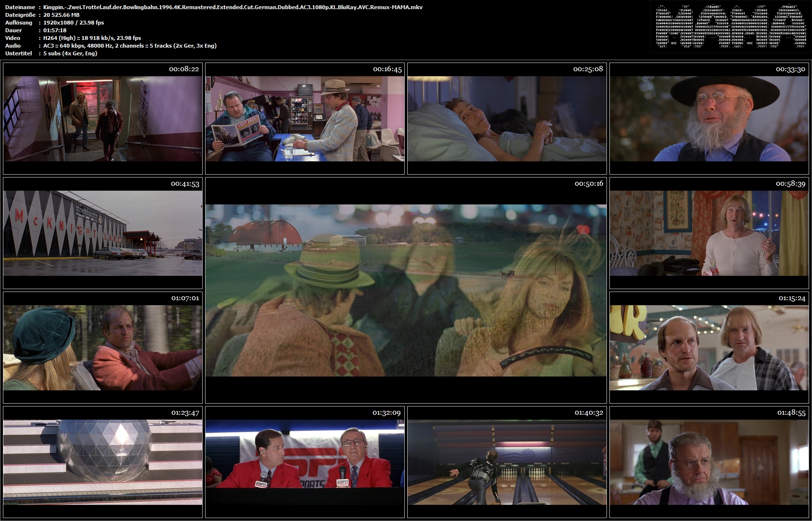Click the file size value 20 525.66 MB

[x=61, y=15]
